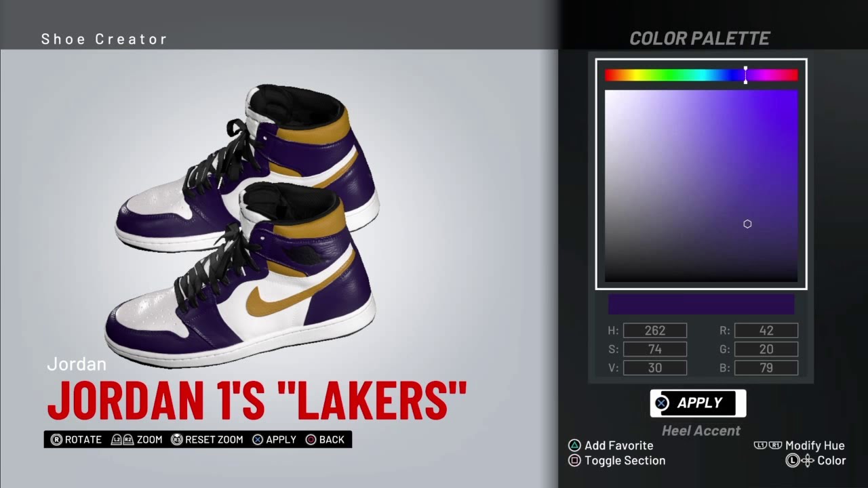Click the circle Back button icon
This screenshot has height=488, width=868.
coord(311,440)
